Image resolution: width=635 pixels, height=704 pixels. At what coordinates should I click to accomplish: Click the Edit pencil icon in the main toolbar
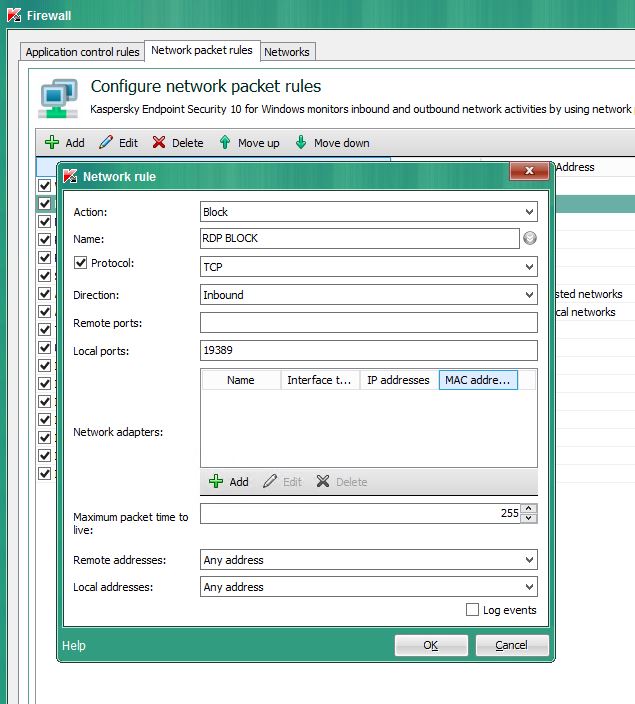(106, 143)
